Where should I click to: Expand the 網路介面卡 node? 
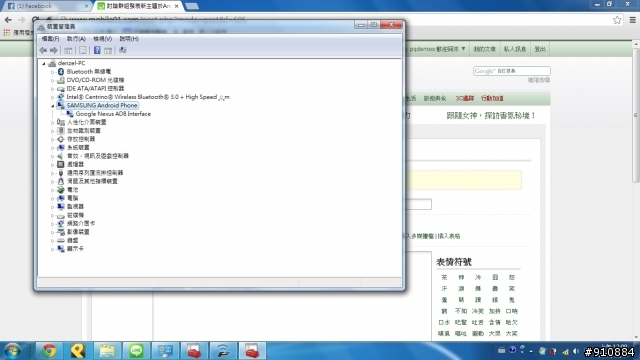pyautogui.click(x=53, y=223)
